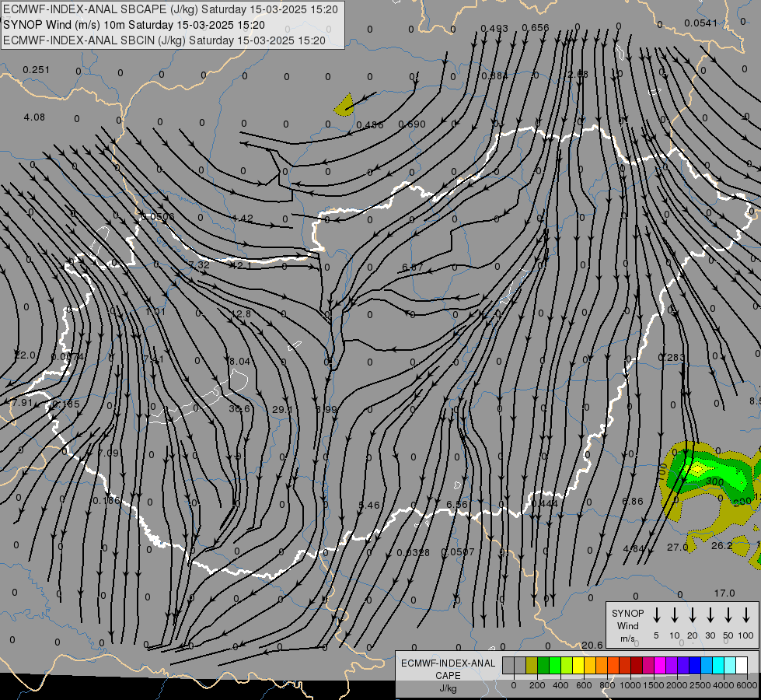
Task: Click the 12.8 CAPE value
Action: click(241, 313)
